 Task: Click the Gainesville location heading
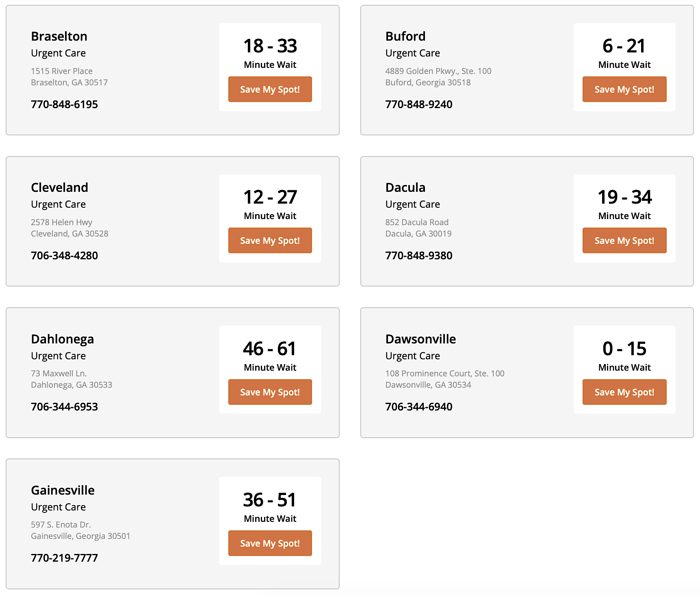[x=63, y=490]
